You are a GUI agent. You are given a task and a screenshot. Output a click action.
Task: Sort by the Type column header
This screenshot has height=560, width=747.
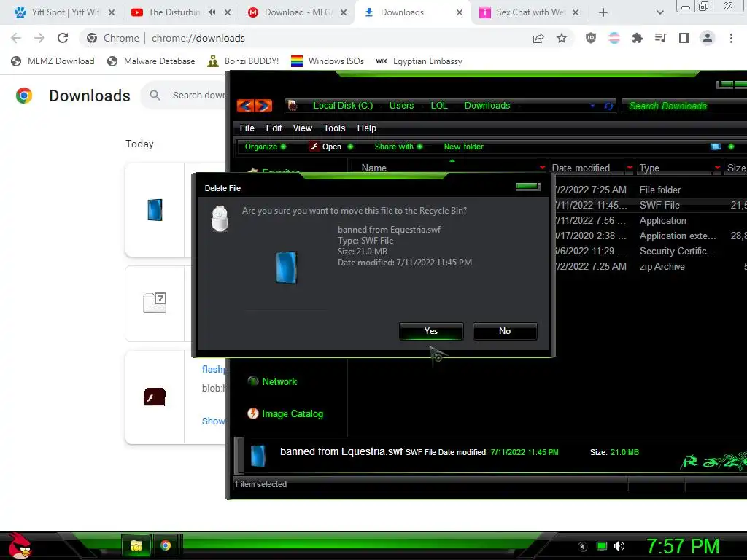click(649, 168)
